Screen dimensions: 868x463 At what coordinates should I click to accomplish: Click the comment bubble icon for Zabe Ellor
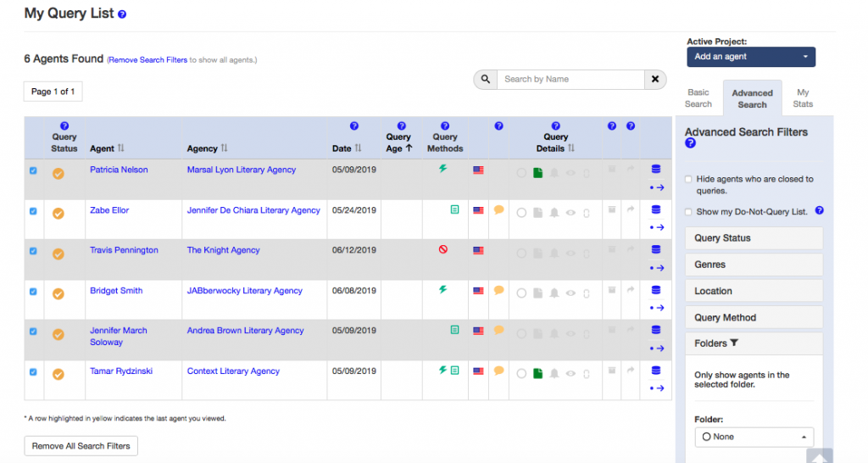(499, 209)
